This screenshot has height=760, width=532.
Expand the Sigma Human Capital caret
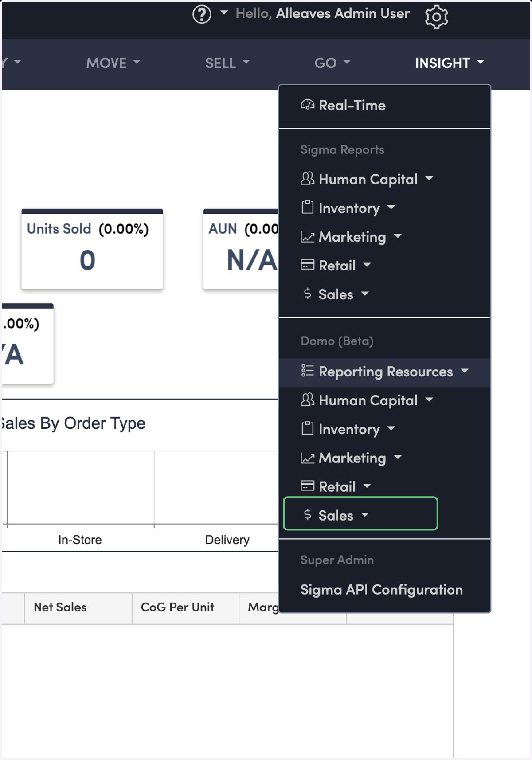coord(429,178)
